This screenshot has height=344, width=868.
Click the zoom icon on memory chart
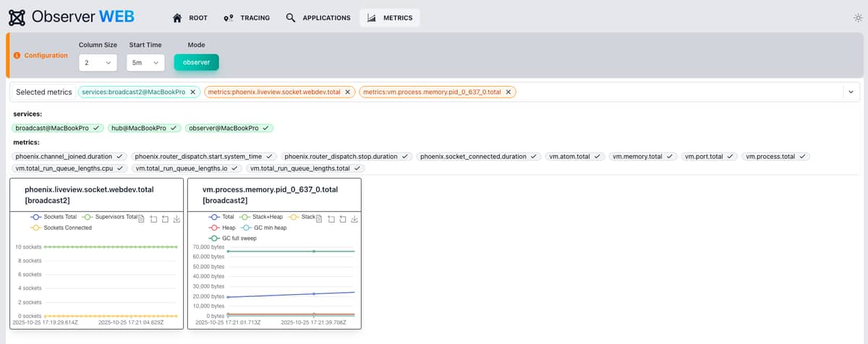pos(331,219)
